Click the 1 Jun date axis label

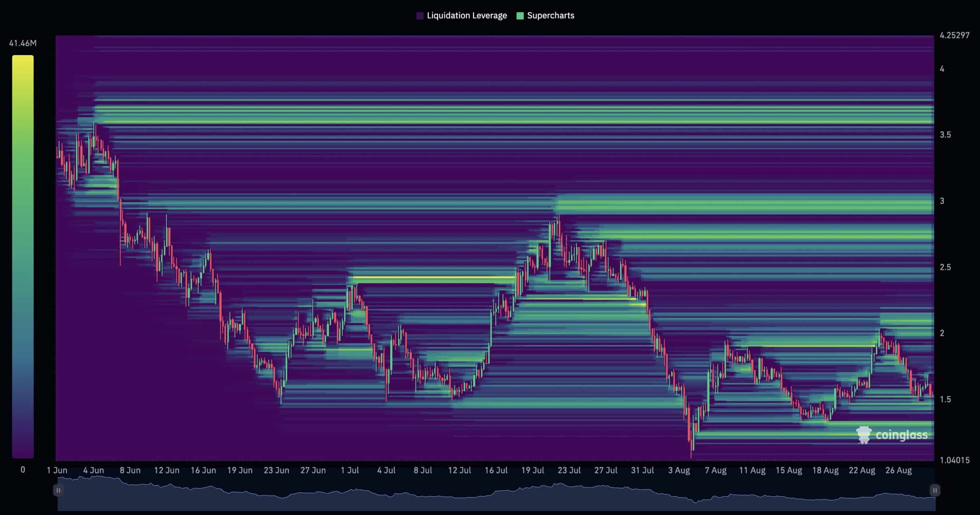[57, 470]
